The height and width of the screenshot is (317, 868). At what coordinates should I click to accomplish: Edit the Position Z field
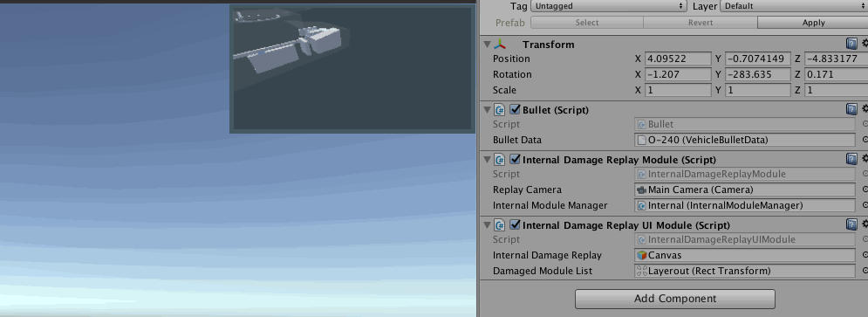coord(837,59)
